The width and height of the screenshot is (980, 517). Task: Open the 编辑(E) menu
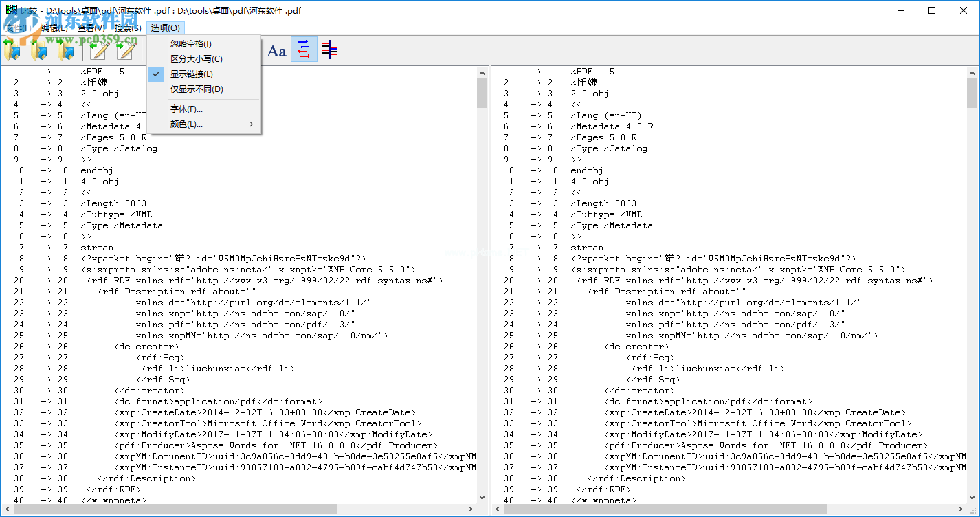pyautogui.click(x=54, y=28)
